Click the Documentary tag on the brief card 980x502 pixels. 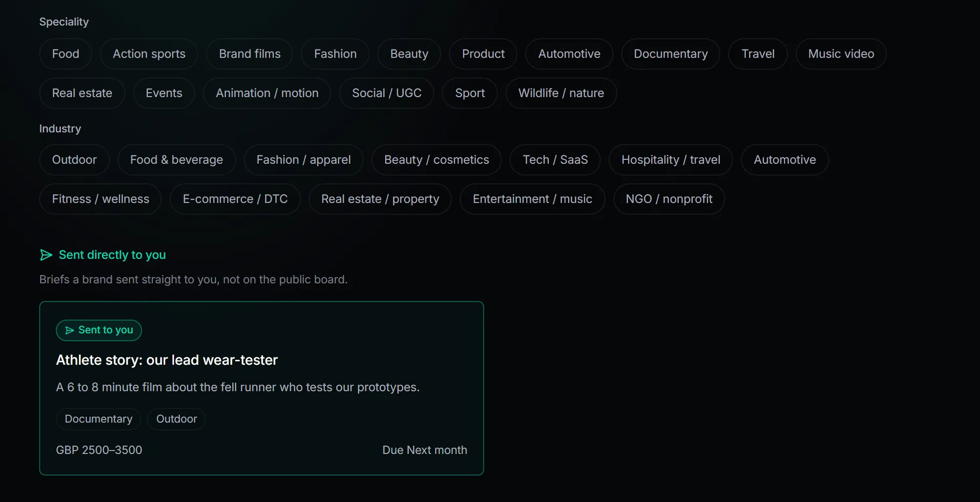pos(98,419)
